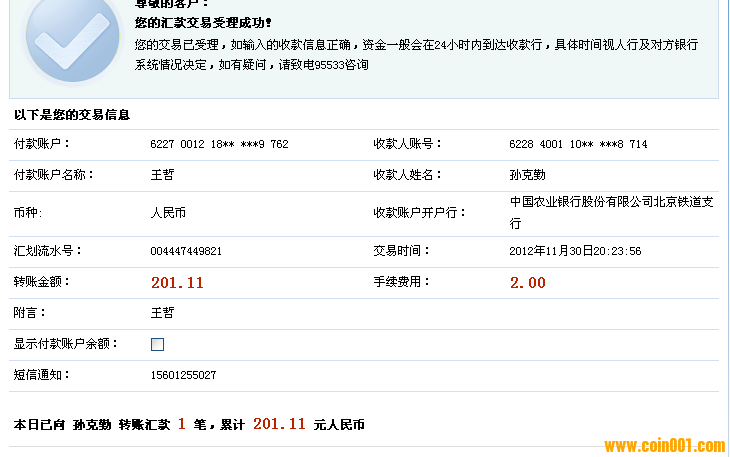The height and width of the screenshot is (457, 730).
Task: Select the SMS phone number 15601255027
Action: click(183, 376)
